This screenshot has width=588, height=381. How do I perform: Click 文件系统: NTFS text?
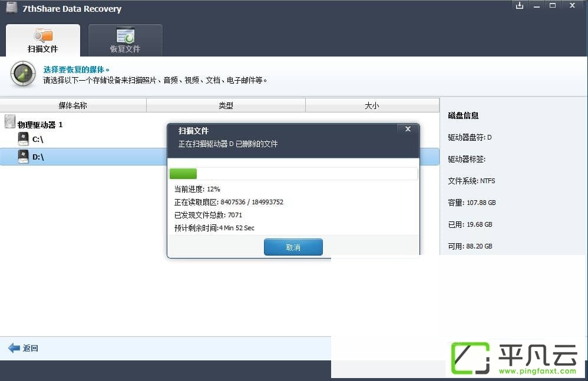(471, 181)
